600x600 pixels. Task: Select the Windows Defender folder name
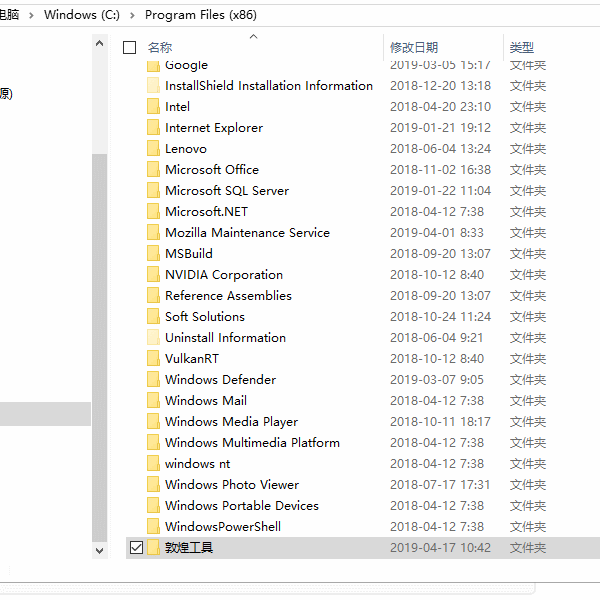pyautogui.click(x=220, y=380)
